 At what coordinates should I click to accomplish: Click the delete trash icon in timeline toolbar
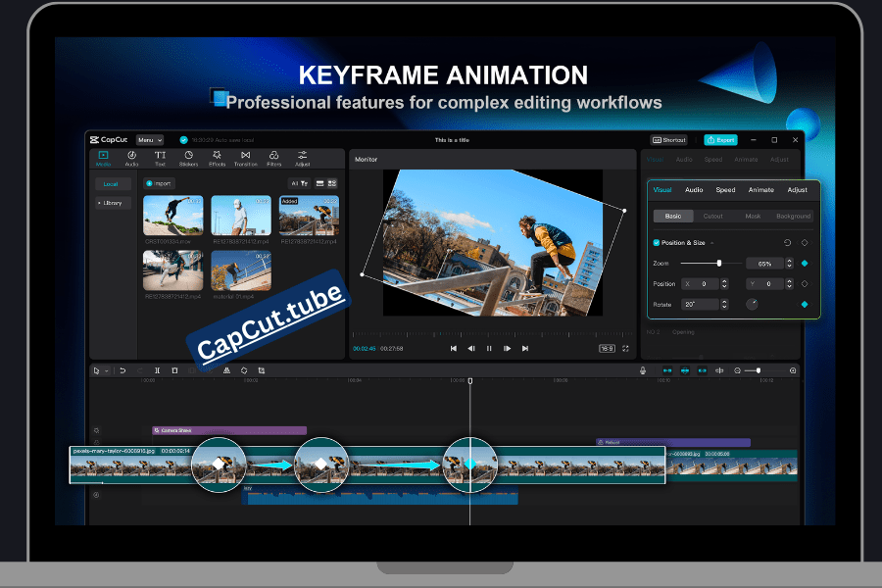tap(175, 370)
